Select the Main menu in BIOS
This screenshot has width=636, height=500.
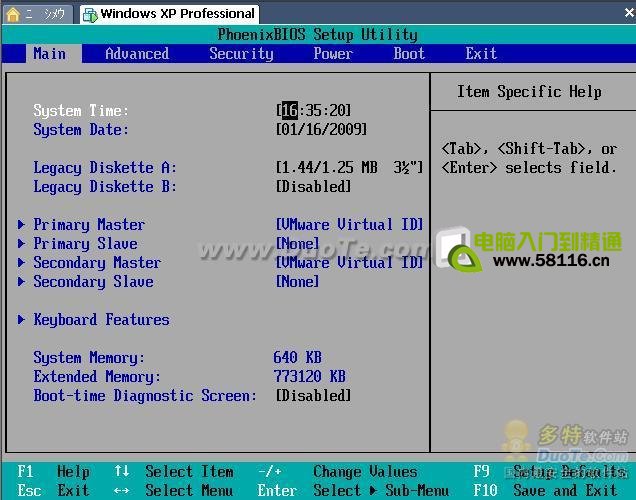click(x=49, y=54)
